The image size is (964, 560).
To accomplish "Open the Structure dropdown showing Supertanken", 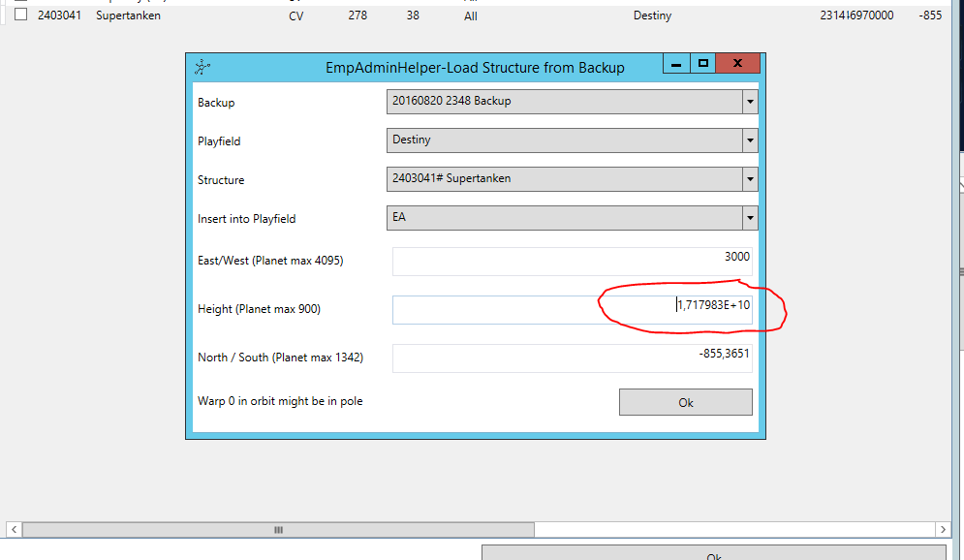I will coord(750,179).
